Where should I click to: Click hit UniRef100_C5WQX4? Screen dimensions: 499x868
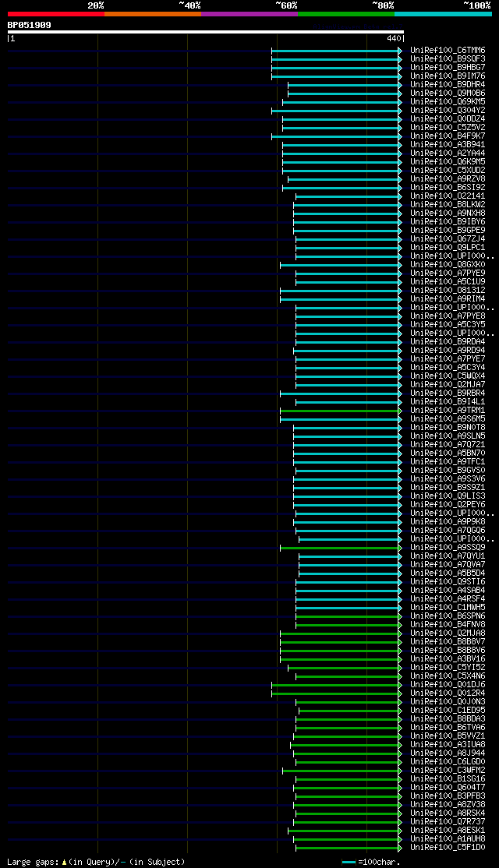click(448, 376)
